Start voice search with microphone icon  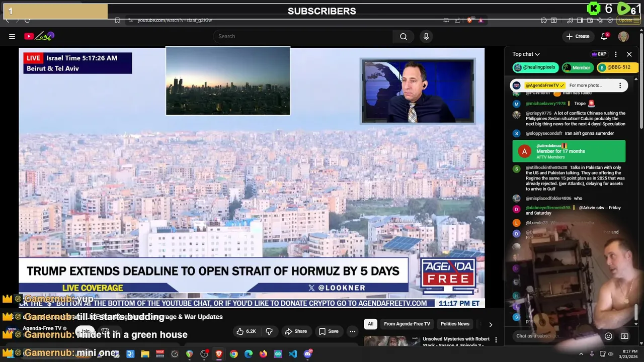point(426,36)
